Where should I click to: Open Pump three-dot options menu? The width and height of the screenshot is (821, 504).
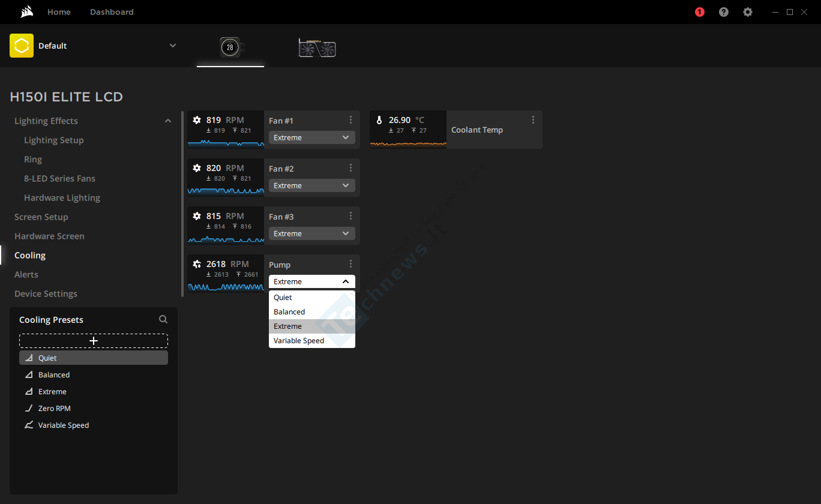(x=351, y=264)
